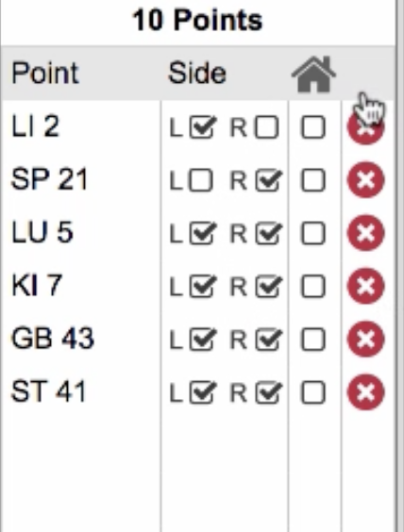
Task: Click the Point column header
Action: pos(45,73)
